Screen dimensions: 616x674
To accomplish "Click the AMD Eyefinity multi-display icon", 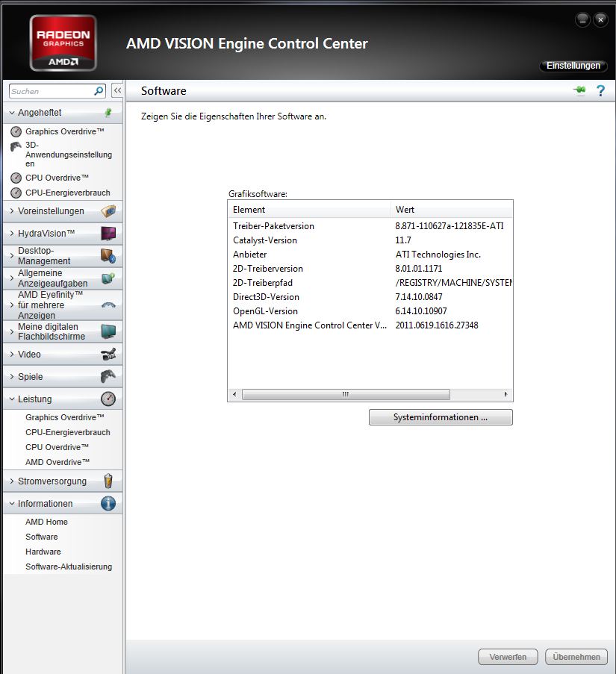I will tap(108, 305).
